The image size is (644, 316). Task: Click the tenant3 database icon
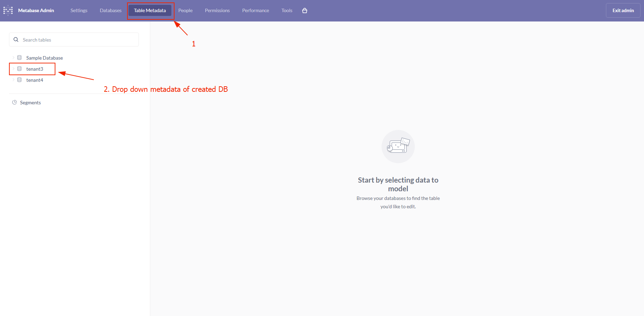coord(19,69)
